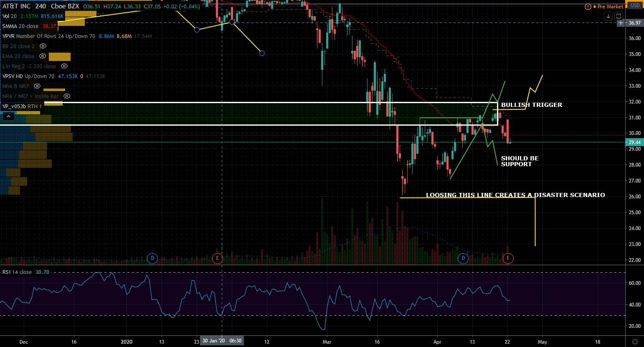This screenshot has height=347, width=644.
Task: Select the BULLISH TRIGGER text annotation
Action: pos(532,105)
